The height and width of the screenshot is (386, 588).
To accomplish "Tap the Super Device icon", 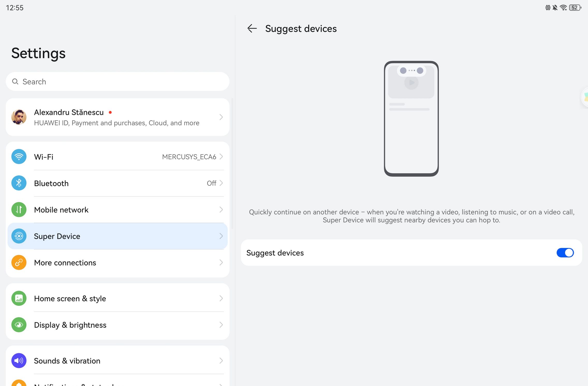I will pos(19,236).
